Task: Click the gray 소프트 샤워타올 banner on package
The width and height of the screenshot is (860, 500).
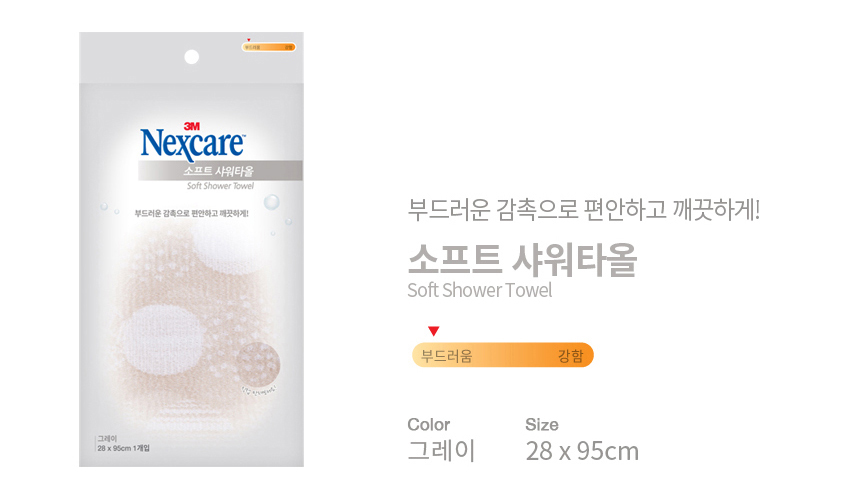Action: 220,171
